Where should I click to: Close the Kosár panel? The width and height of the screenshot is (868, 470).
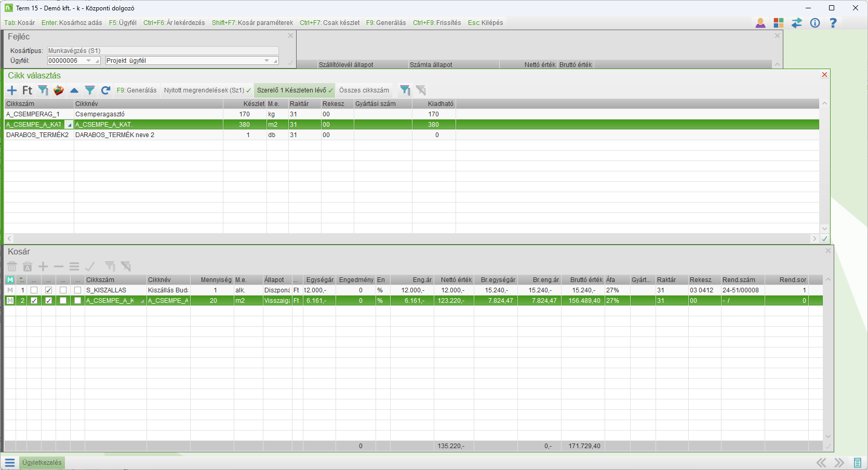[829, 251]
